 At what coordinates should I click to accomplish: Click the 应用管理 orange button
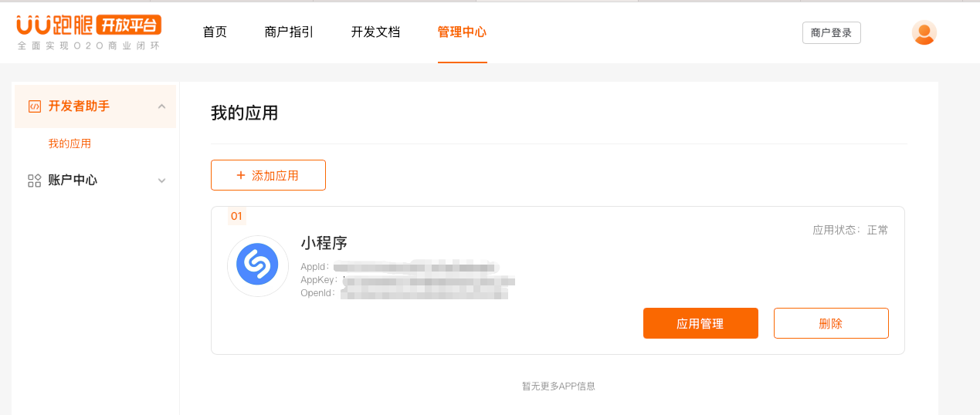tap(700, 323)
